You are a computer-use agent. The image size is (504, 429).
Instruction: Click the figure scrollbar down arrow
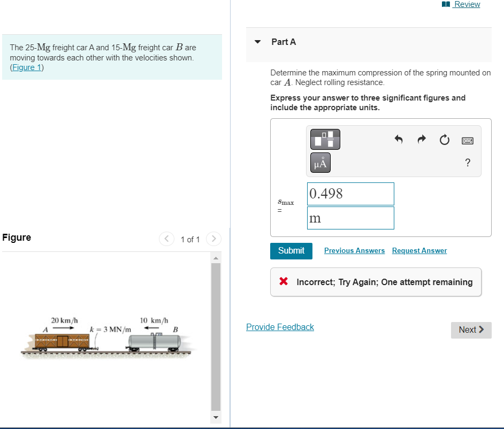click(x=215, y=417)
